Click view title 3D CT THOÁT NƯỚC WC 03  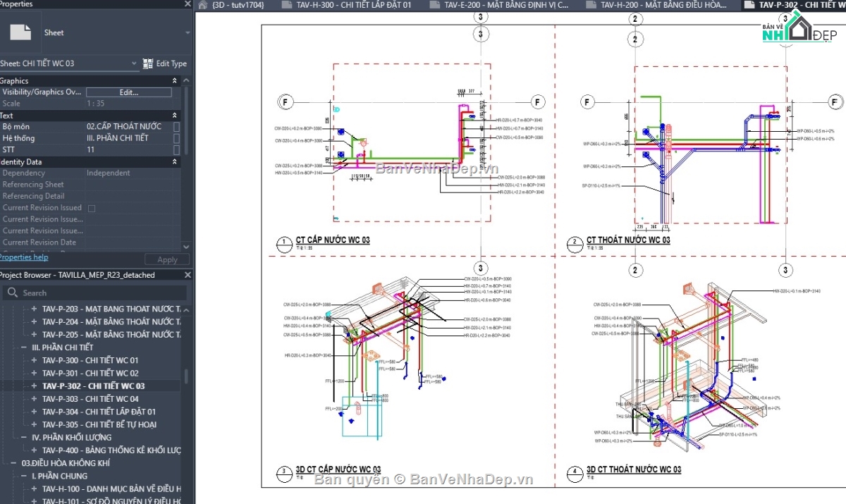click(x=634, y=469)
